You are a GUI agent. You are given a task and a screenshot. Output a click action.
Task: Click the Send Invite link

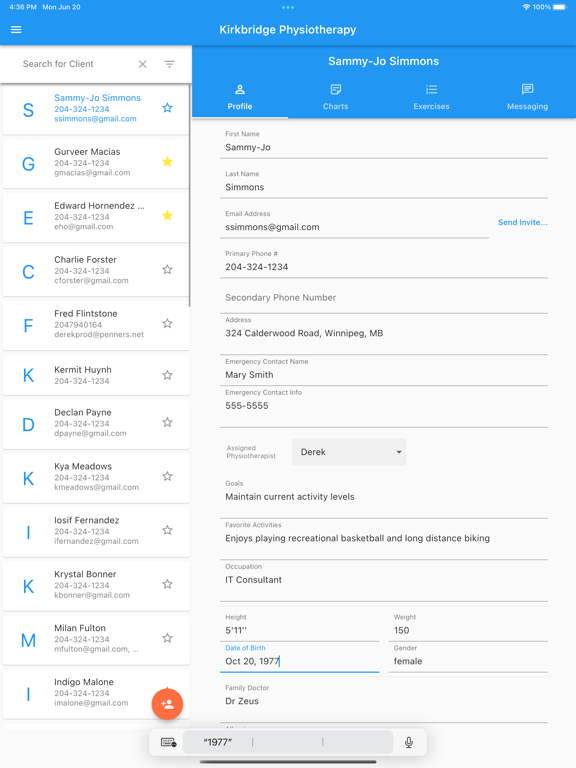click(x=523, y=222)
